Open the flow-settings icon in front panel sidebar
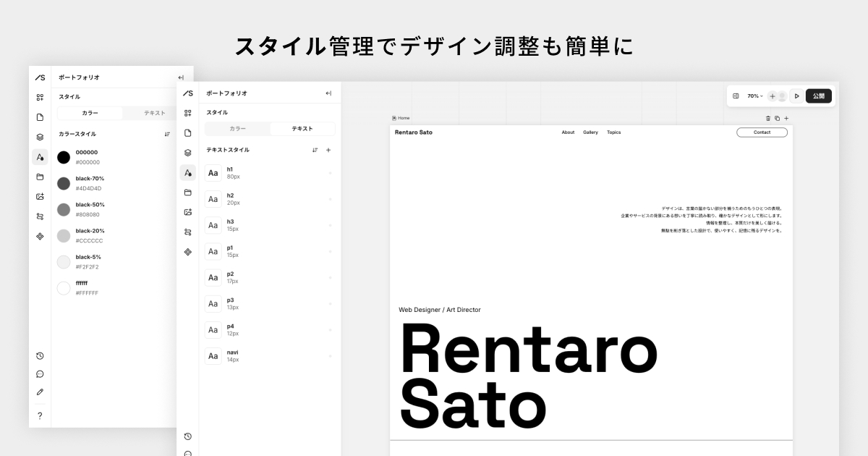Image resolution: width=868 pixels, height=456 pixels. pos(187,232)
